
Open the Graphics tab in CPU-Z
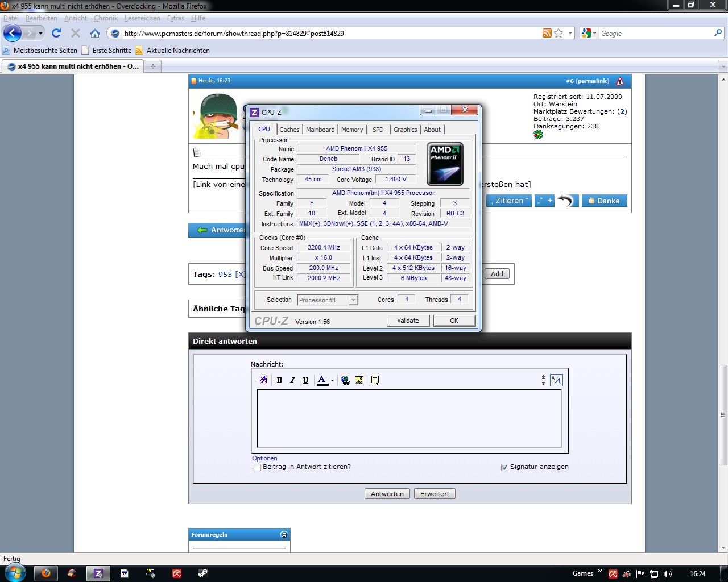(x=405, y=130)
